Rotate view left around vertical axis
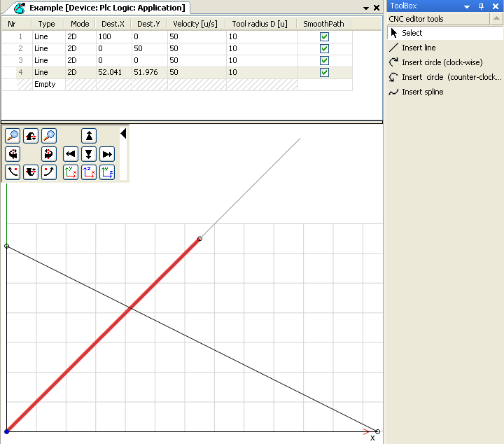This screenshot has width=504, height=444. click(13, 154)
